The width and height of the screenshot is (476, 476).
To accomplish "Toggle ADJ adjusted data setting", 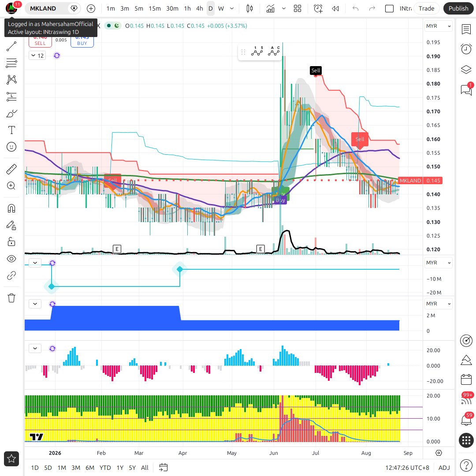I will [x=444, y=468].
